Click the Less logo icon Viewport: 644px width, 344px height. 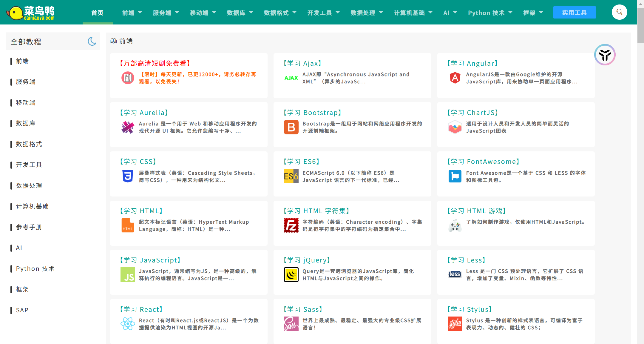click(455, 274)
